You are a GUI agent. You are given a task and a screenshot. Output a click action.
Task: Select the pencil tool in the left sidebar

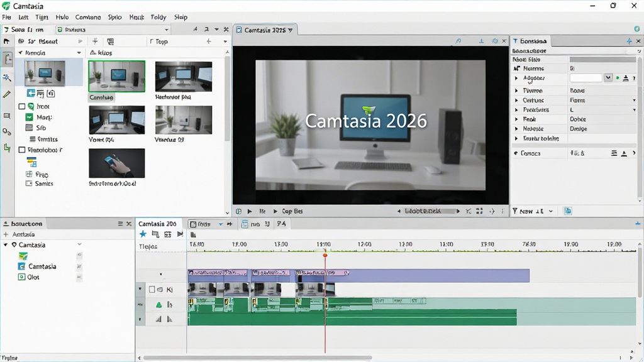coord(7,94)
